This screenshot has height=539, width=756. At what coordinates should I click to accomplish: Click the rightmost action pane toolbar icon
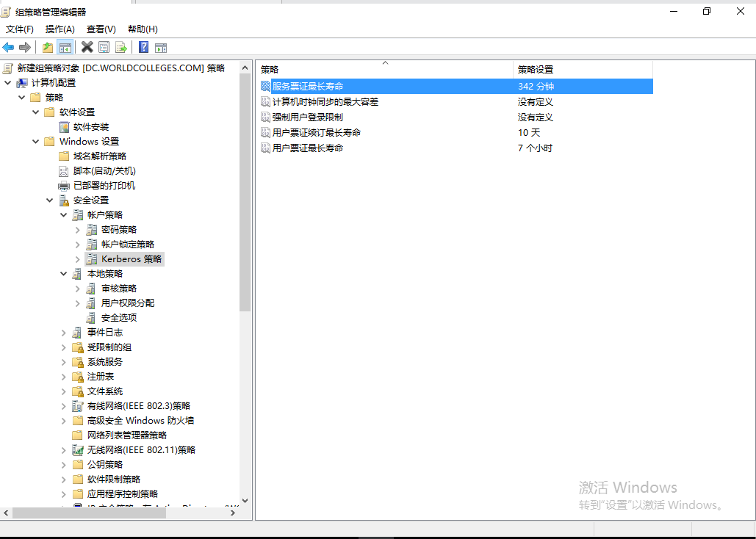[x=159, y=46]
